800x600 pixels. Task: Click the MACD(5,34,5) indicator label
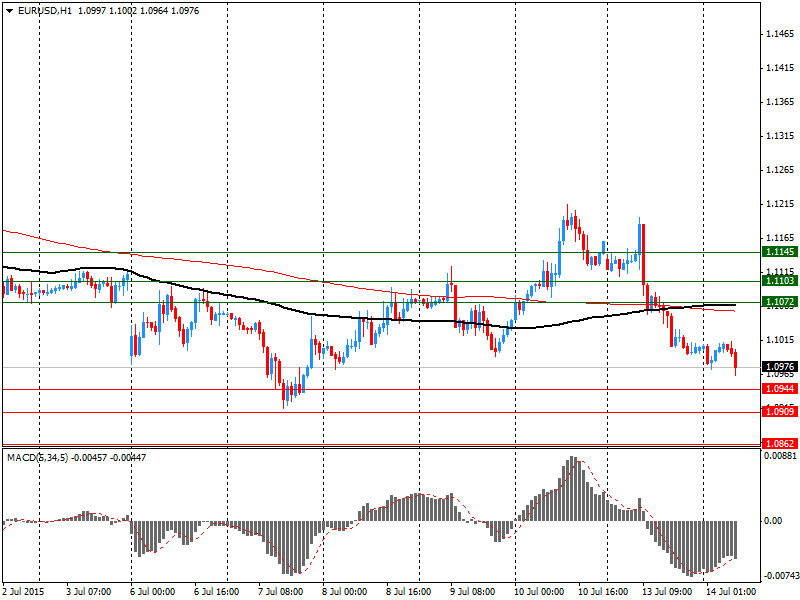(x=37, y=458)
